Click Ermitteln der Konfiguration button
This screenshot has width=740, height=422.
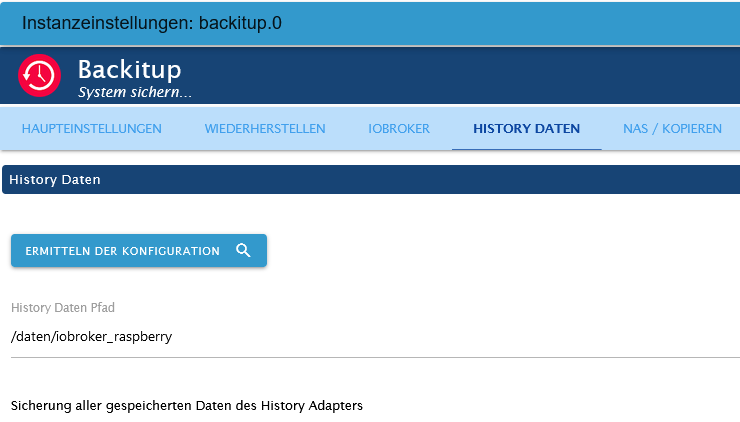coord(139,251)
